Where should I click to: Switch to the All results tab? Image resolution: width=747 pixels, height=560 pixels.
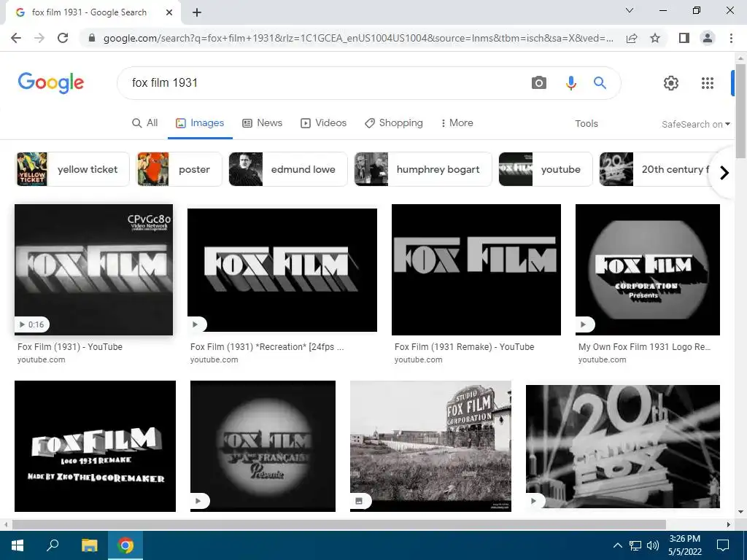point(145,122)
